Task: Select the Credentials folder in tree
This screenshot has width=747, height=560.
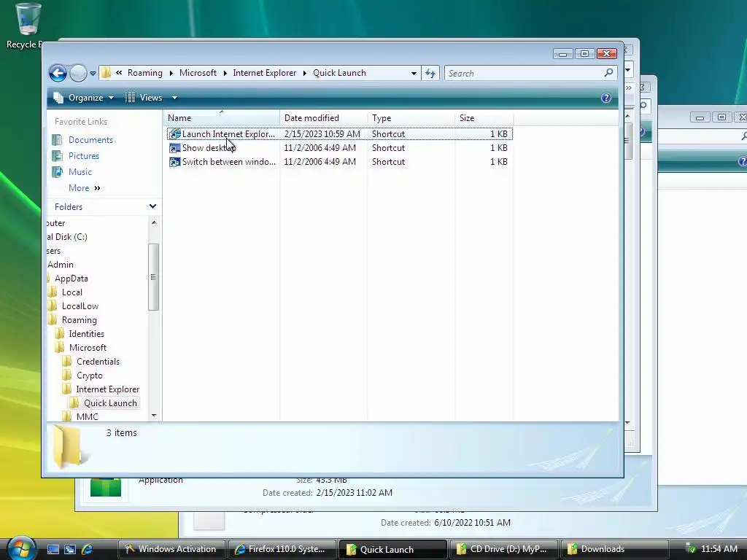Action: 98,362
